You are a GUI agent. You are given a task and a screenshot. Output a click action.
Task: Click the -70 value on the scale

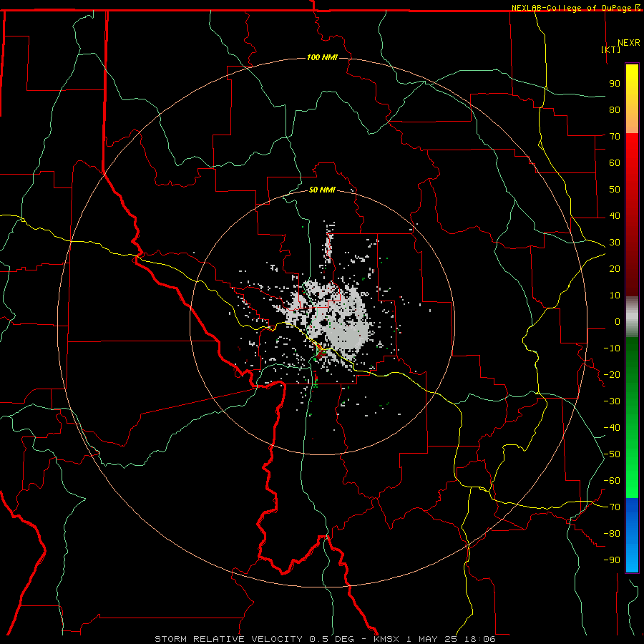(x=612, y=507)
